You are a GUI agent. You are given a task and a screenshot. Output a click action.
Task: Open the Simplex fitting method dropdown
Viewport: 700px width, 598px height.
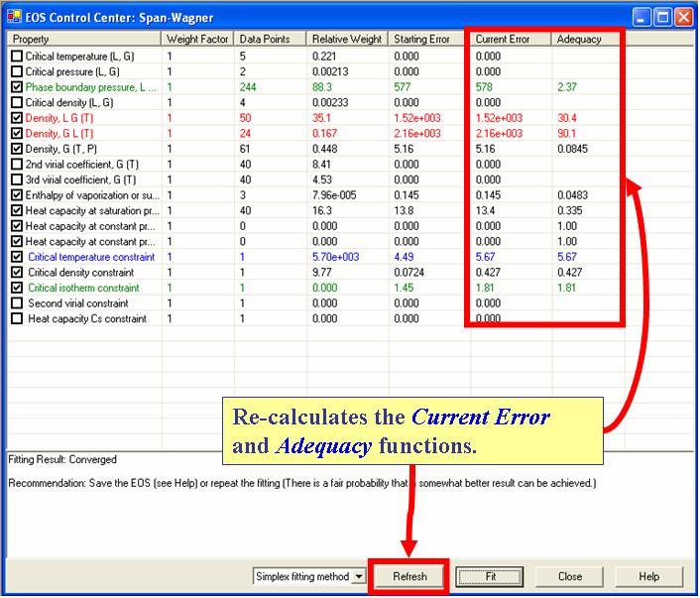[x=358, y=576]
